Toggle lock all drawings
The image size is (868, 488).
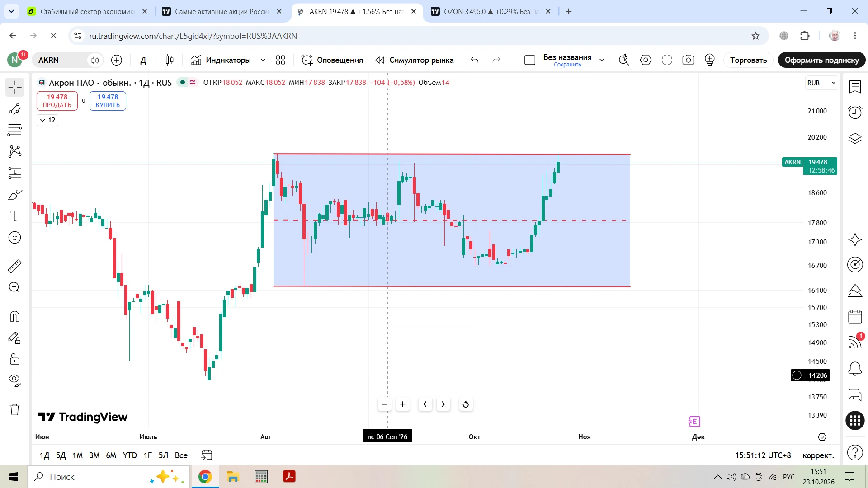[x=14, y=359]
